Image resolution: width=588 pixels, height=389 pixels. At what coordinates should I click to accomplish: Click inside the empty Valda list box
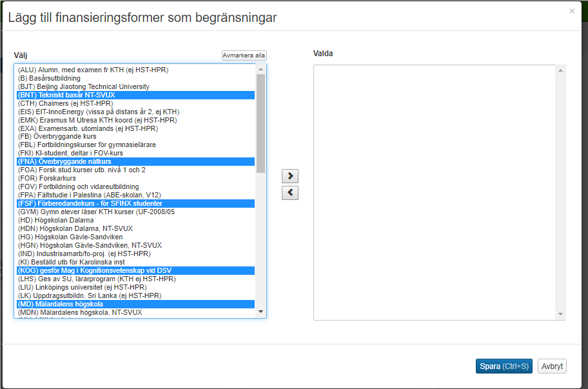tap(435, 192)
